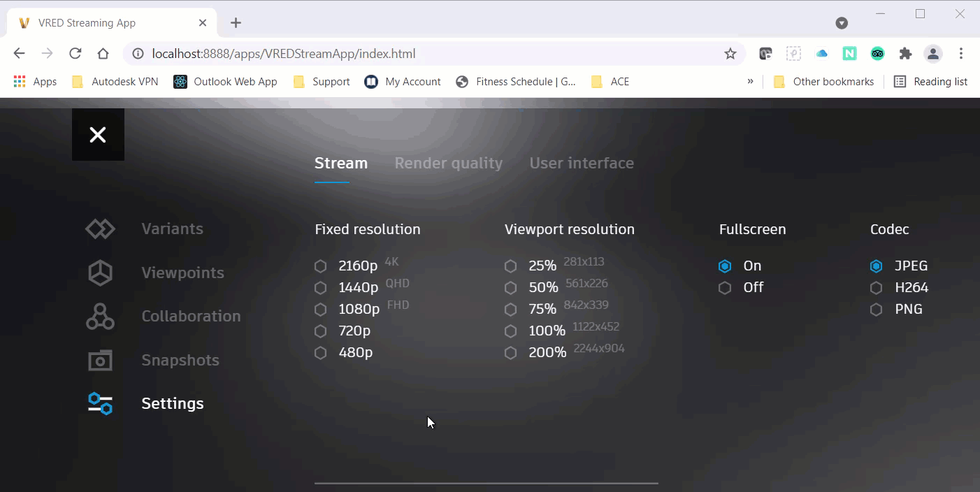Click the Settings sliders icon
Viewport: 980px width, 492px height.
pyautogui.click(x=100, y=403)
